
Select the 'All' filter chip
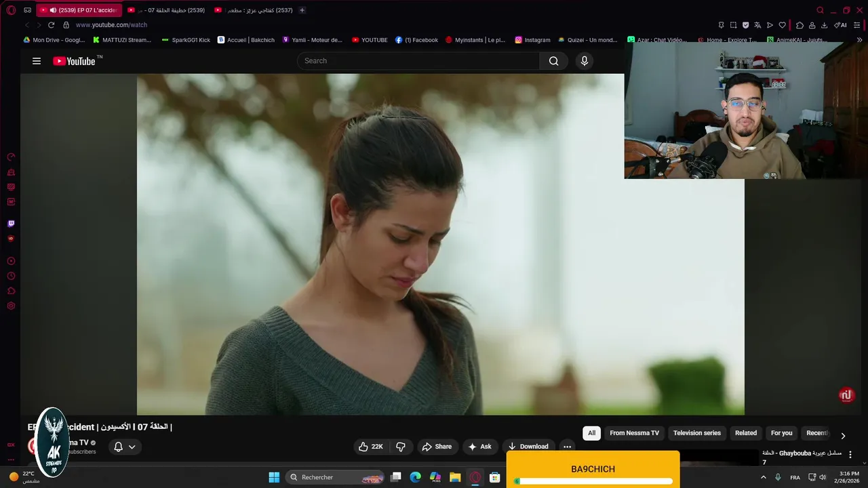tap(591, 433)
